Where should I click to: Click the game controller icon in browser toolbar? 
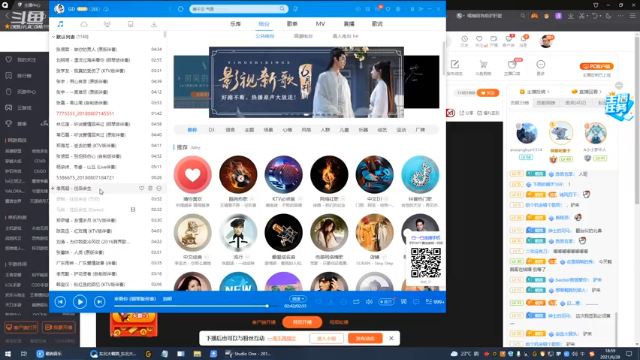[x=534, y=16]
